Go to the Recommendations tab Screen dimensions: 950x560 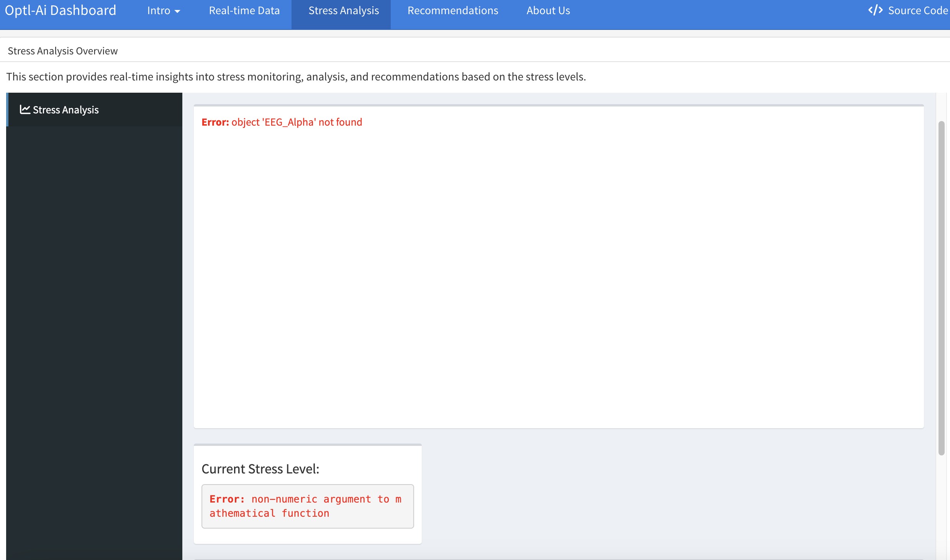coord(452,11)
